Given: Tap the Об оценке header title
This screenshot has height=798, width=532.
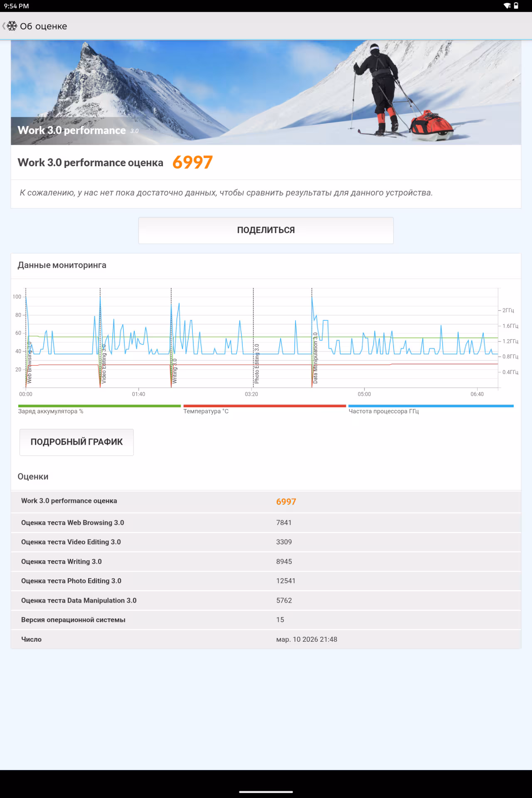Looking at the screenshot, I should point(43,26).
